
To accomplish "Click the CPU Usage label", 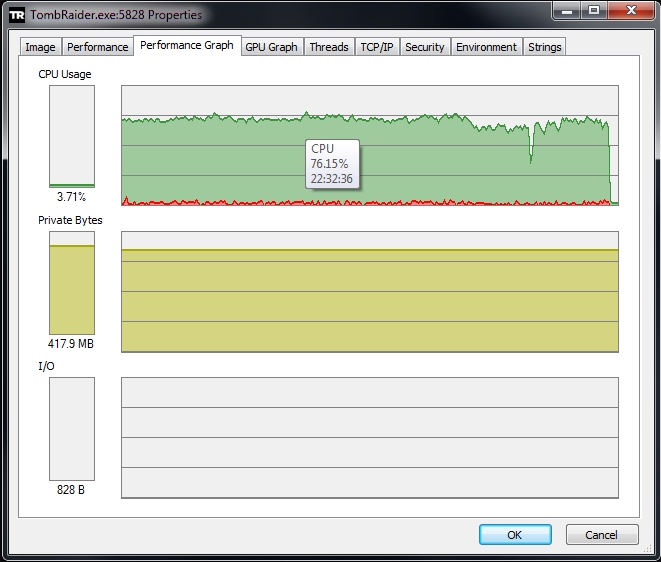I will click(64, 74).
